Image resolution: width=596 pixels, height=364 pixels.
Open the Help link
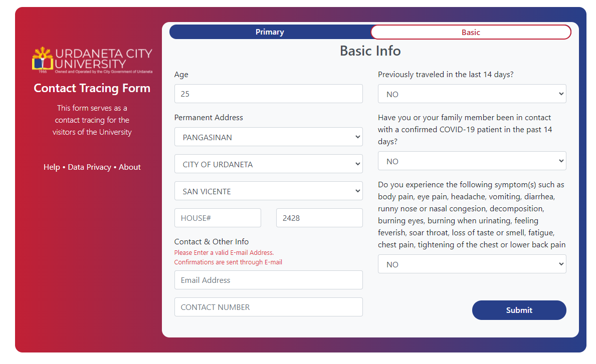[x=52, y=167]
